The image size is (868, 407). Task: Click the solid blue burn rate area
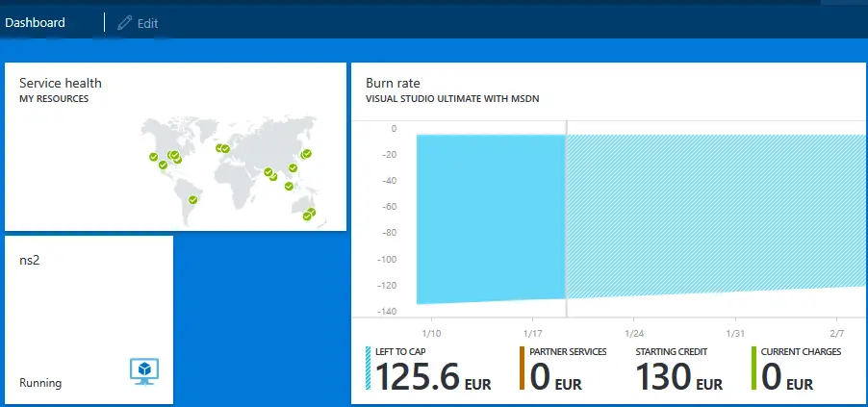491,217
